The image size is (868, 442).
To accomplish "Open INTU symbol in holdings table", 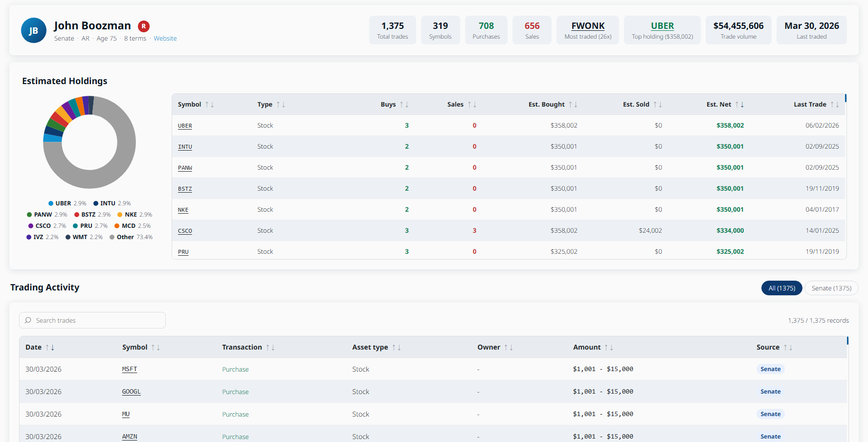I will coord(185,147).
